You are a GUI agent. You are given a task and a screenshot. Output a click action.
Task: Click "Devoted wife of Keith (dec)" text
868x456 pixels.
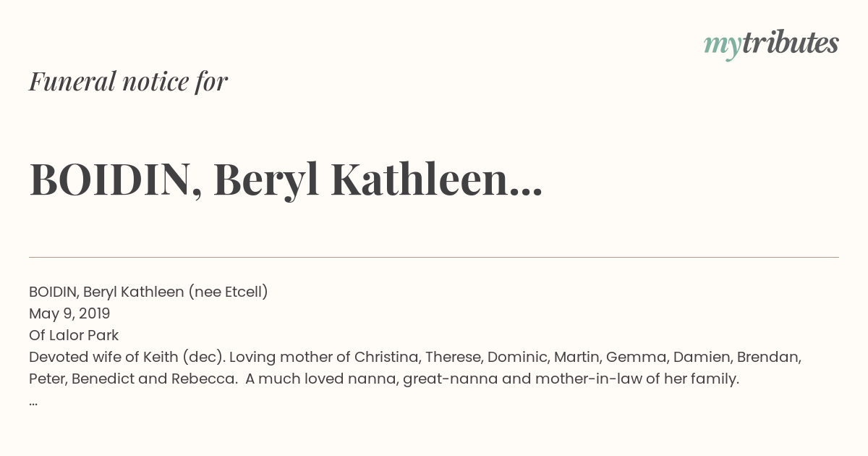(121, 357)
